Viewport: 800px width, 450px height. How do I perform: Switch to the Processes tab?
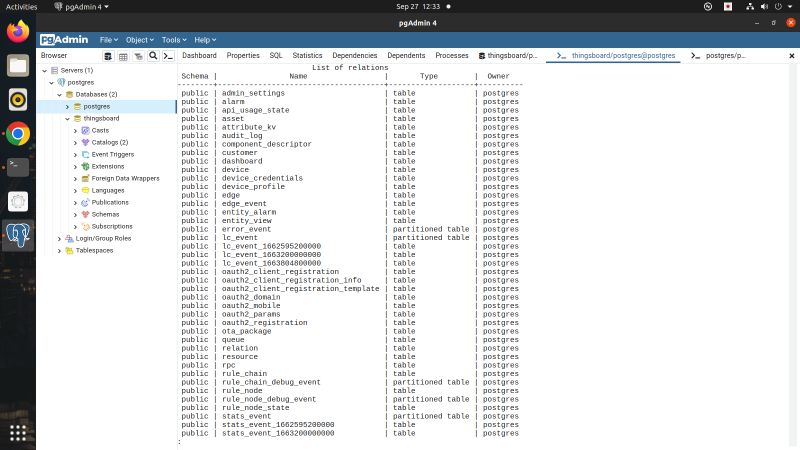tap(452, 56)
